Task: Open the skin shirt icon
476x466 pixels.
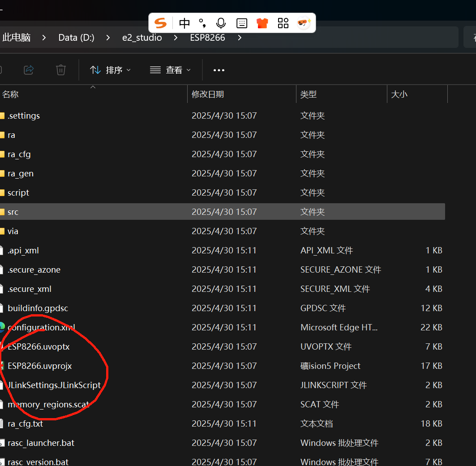Action: click(262, 23)
